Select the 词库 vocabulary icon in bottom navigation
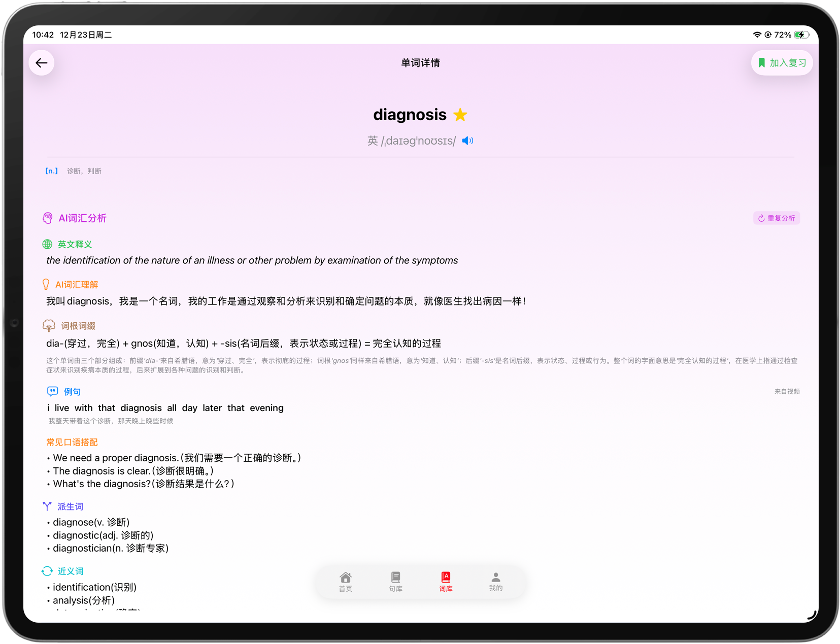Image resolution: width=840 pixels, height=644 pixels. [x=445, y=577]
